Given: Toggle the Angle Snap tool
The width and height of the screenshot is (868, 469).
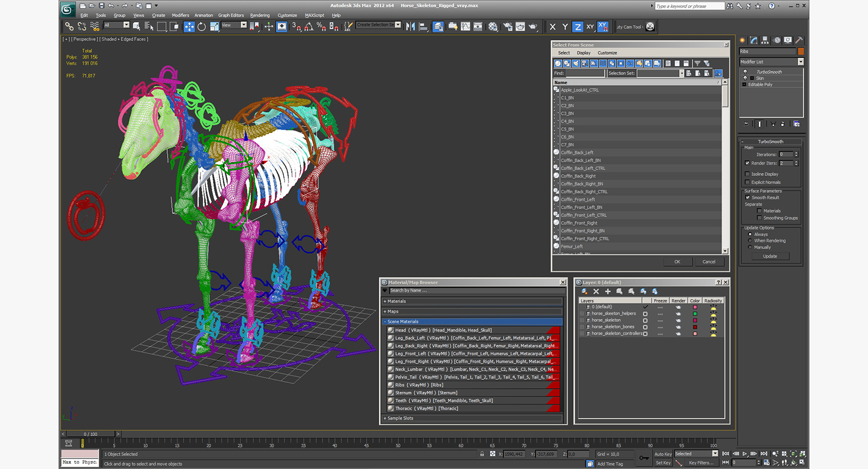Looking at the screenshot, I should (308, 26).
